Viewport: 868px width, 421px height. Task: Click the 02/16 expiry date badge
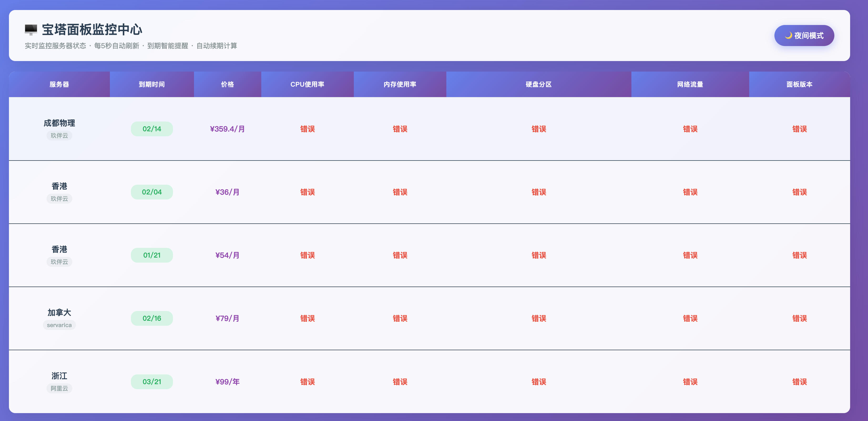152,318
